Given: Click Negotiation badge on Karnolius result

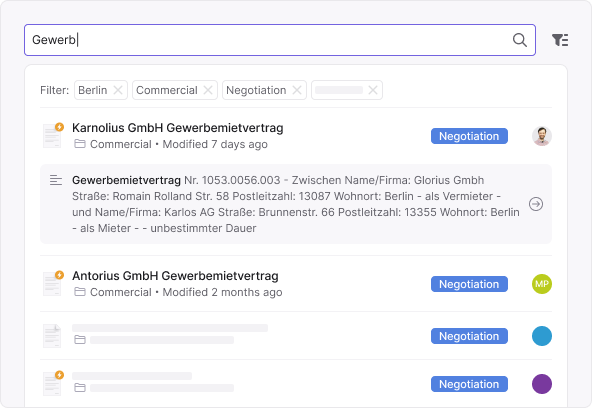Looking at the screenshot, I should 469,136.
